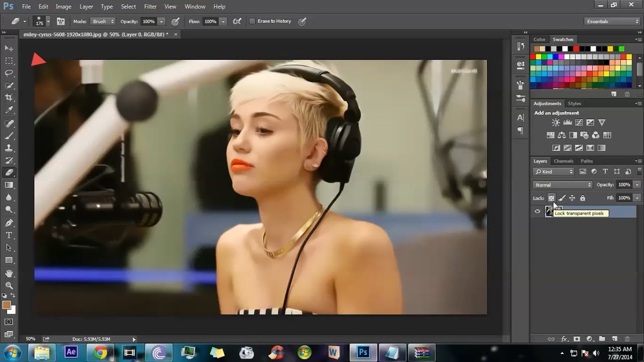Viewport: 644px width, 362px height.
Task: Switch to the Color tab
Action: pyautogui.click(x=539, y=39)
